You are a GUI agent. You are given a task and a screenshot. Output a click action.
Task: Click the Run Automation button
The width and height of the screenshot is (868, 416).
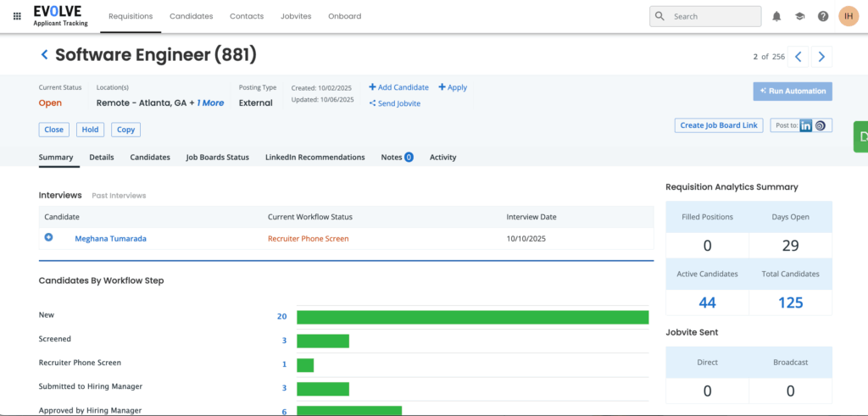(x=792, y=91)
